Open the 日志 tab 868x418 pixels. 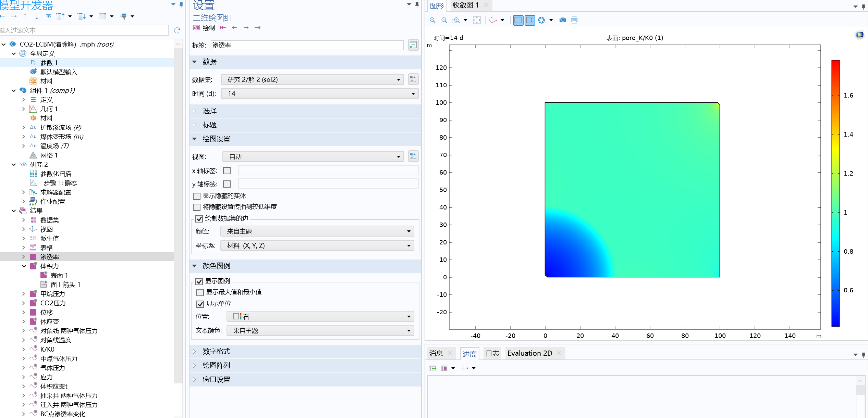(492, 353)
